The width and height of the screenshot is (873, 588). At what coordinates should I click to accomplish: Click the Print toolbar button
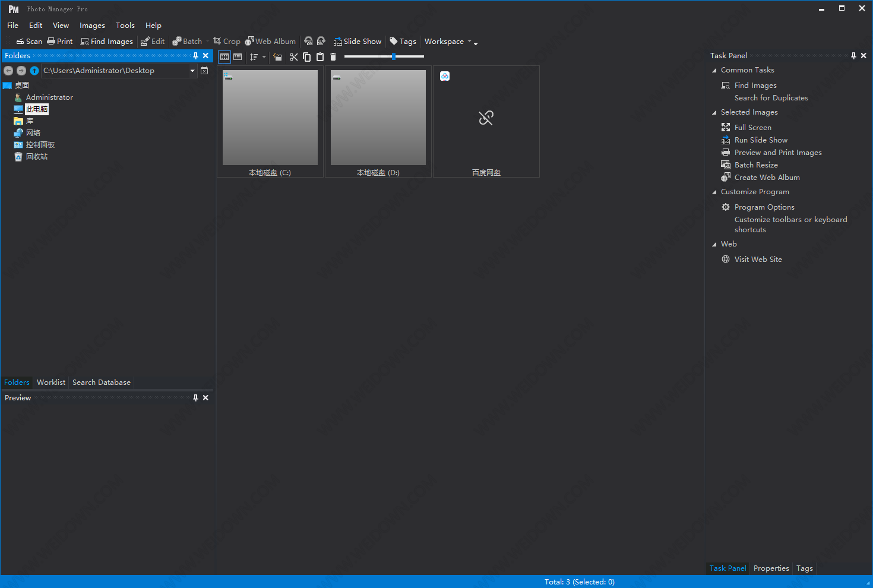tap(60, 42)
